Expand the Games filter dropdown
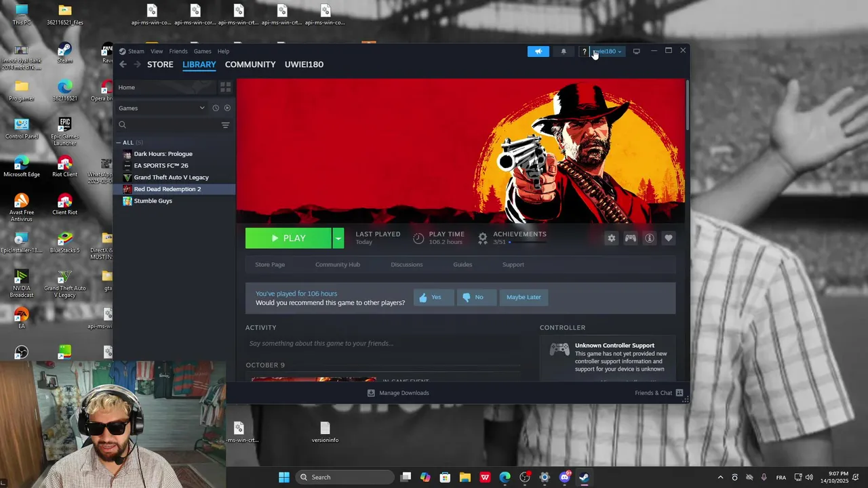Screen dimensions: 868x488 point(161,108)
